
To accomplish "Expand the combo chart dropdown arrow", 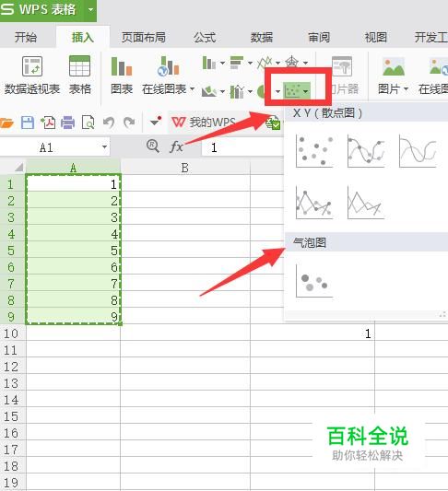I will 250,92.
